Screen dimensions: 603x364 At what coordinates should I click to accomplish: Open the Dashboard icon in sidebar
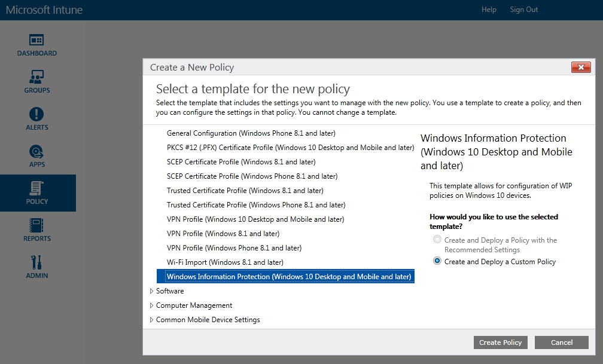pos(37,40)
